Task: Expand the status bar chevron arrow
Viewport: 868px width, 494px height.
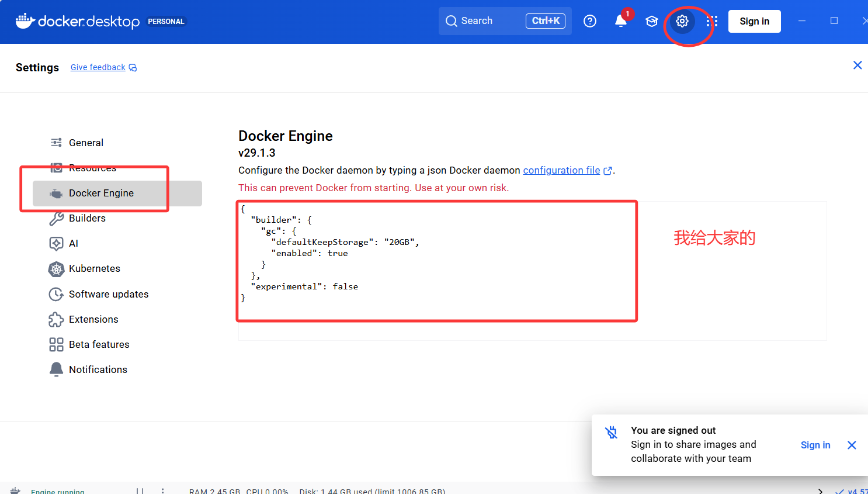Action: [820, 491]
